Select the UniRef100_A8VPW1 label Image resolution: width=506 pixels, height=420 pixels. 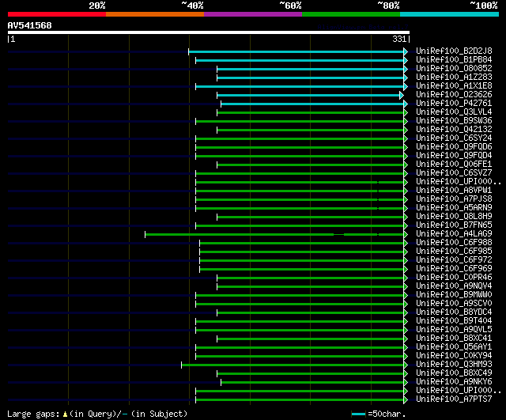(x=454, y=191)
